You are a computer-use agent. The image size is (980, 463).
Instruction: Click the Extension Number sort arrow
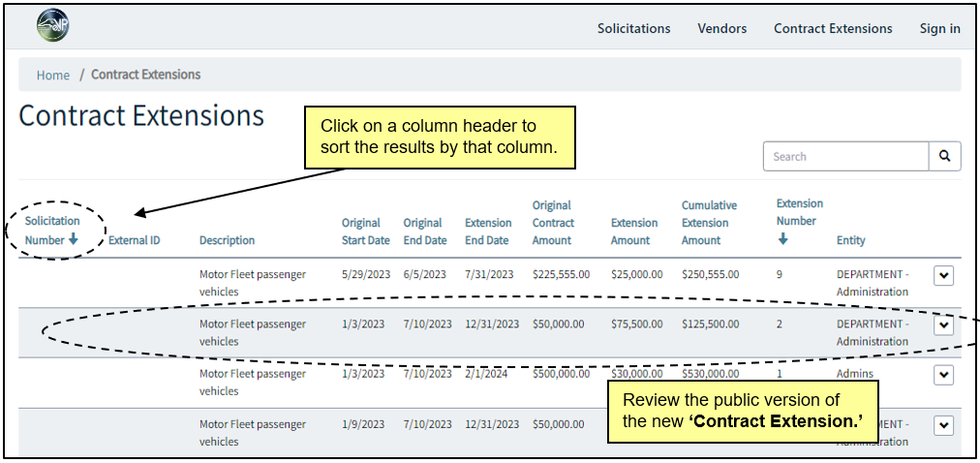pos(782,238)
